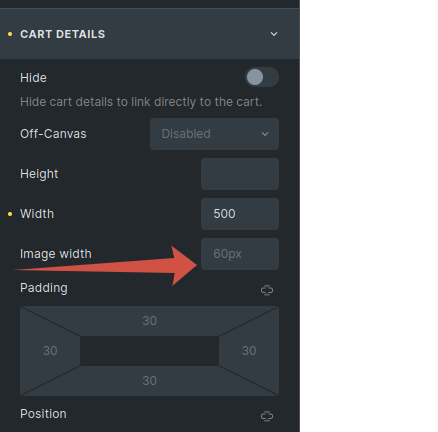Click yellow modified dot beside Width
This screenshot has height=432, width=438.
(10, 214)
